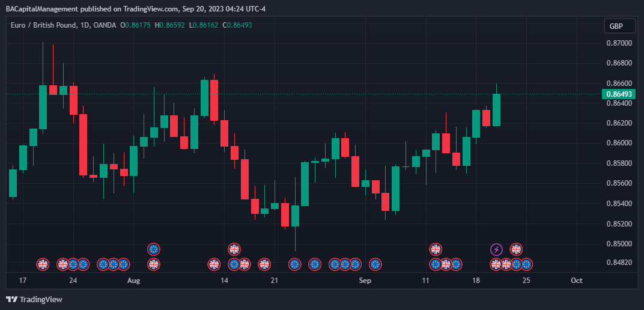
Task: Click the Oct label on the time axis
Action: coord(577,281)
